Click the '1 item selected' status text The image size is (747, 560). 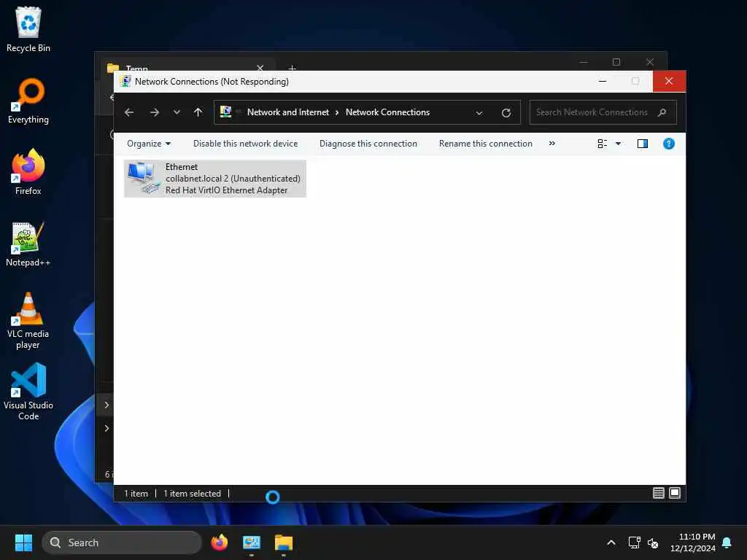pyautogui.click(x=192, y=494)
